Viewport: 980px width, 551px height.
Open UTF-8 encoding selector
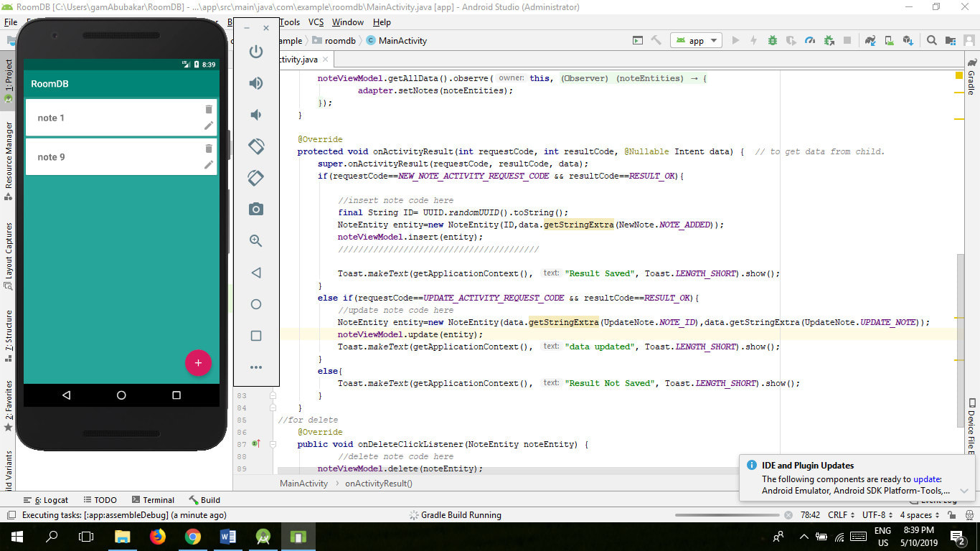[878, 515]
